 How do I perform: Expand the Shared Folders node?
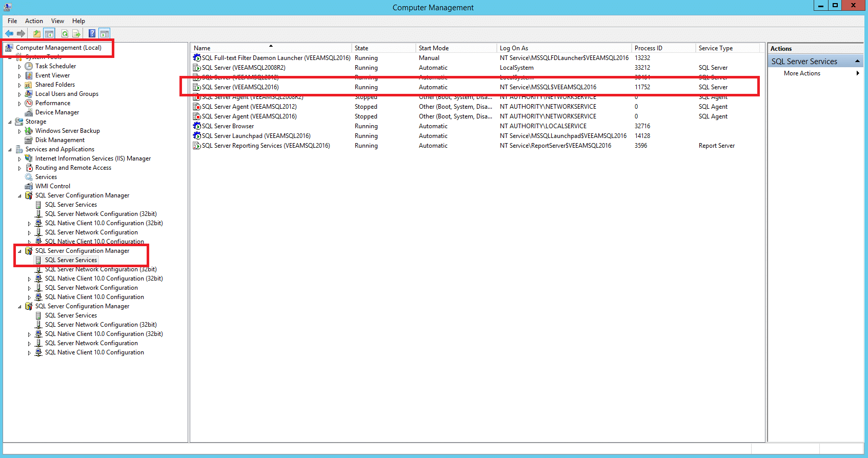(x=19, y=85)
